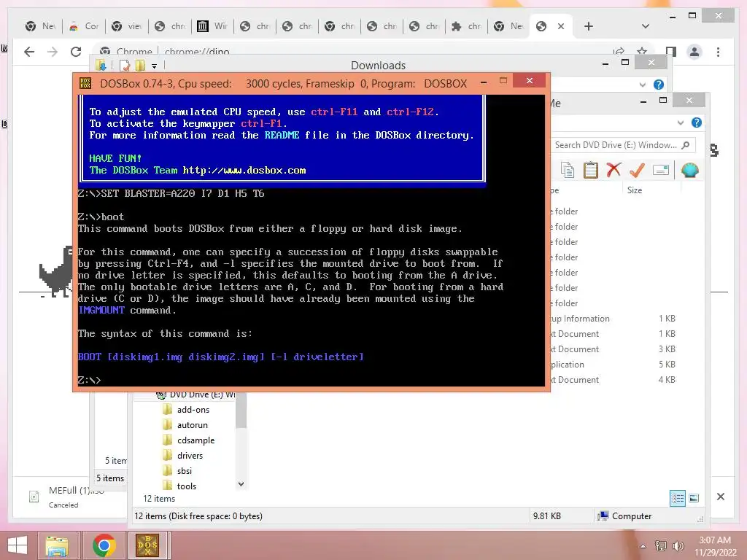Open the sbsi folder in tree
747x560 pixels.
[184, 470]
